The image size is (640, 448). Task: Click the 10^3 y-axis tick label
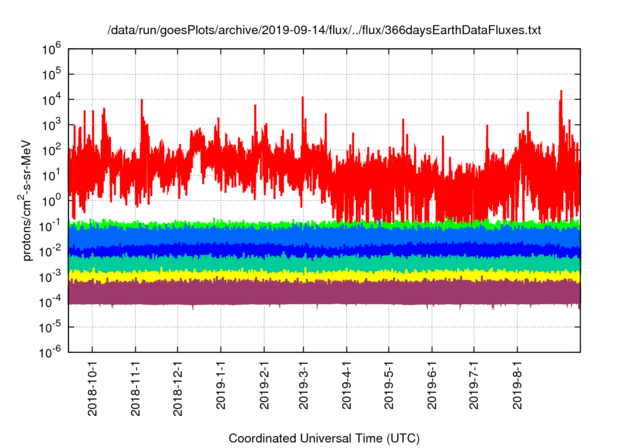pos(51,125)
